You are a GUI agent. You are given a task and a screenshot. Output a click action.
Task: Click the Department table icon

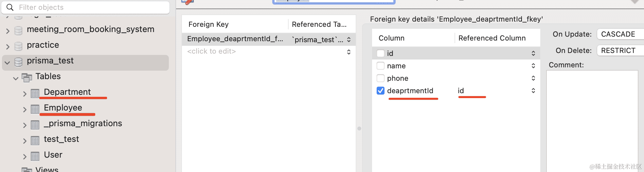point(35,94)
